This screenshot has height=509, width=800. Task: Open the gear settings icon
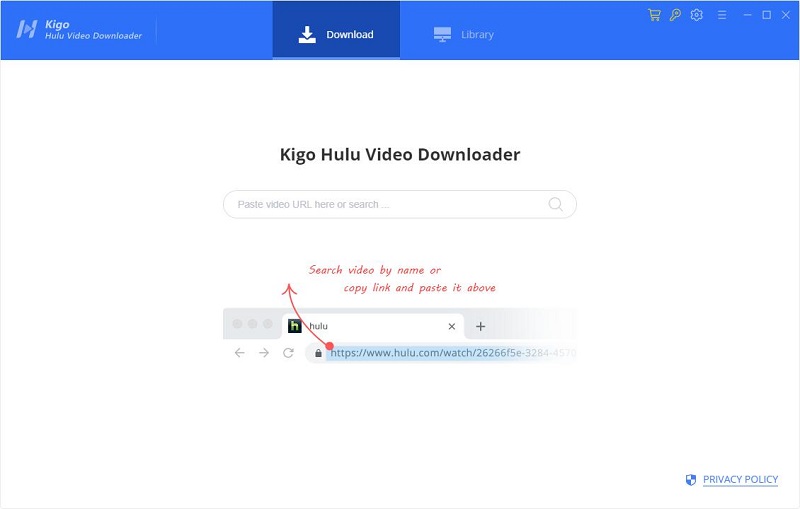696,15
